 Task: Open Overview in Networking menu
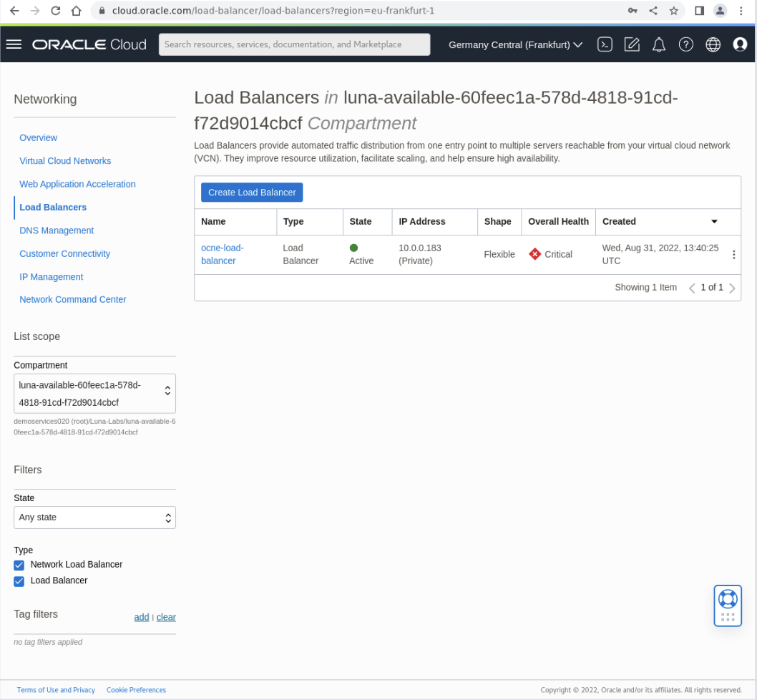click(38, 137)
